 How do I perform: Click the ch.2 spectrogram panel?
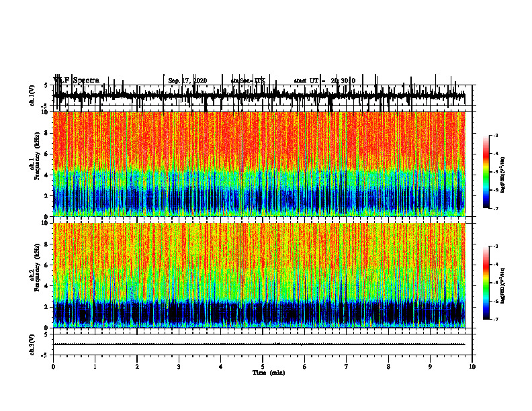259,275
